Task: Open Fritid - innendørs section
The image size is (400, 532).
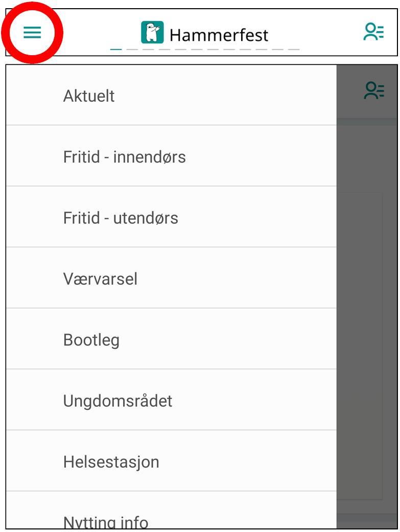Action: [x=171, y=156]
